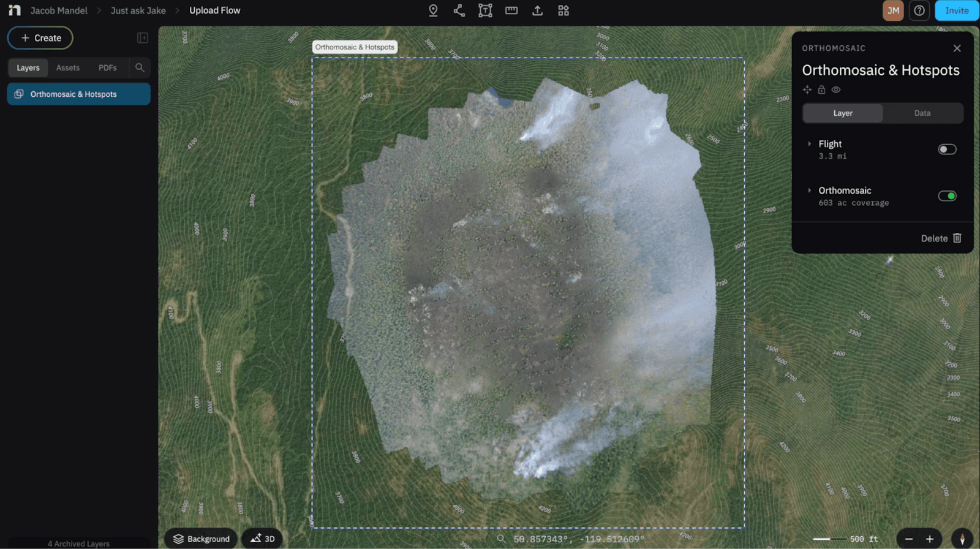
Task: Toggle the eye visibility icon in panel
Action: [x=836, y=89]
